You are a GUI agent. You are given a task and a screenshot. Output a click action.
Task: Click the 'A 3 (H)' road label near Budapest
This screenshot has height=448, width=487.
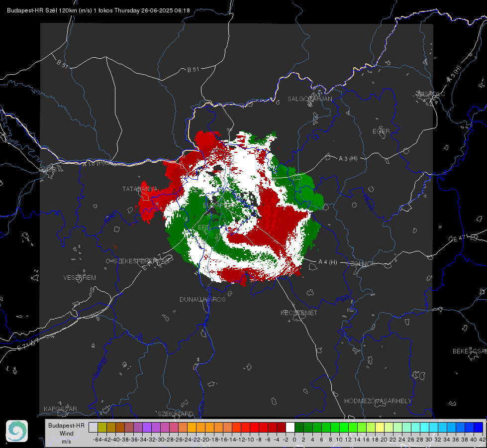[x=348, y=159]
